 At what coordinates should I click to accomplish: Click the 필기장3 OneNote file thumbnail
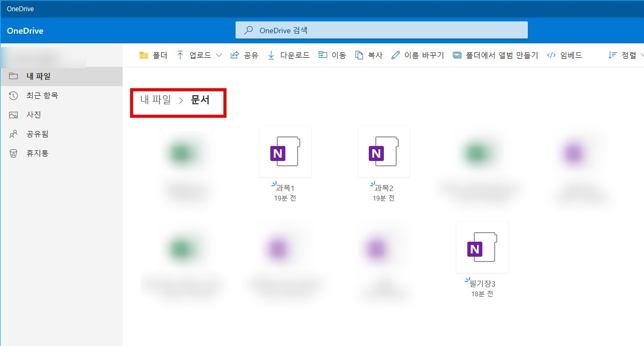click(482, 247)
